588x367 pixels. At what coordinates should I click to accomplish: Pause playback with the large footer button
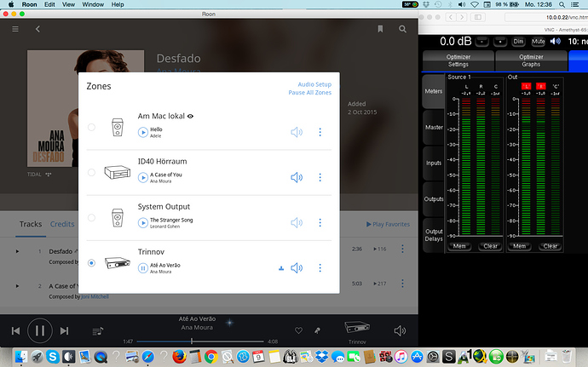(x=40, y=330)
